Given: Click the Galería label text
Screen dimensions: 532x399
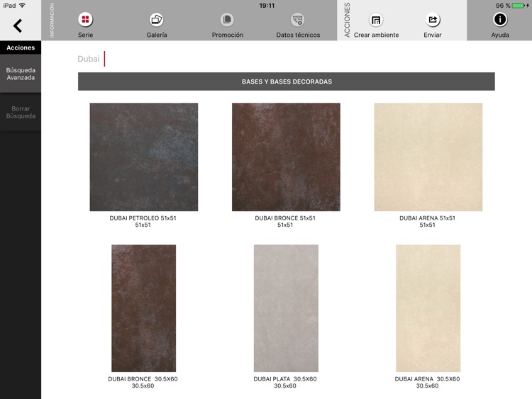Looking at the screenshot, I should tap(157, 35).
